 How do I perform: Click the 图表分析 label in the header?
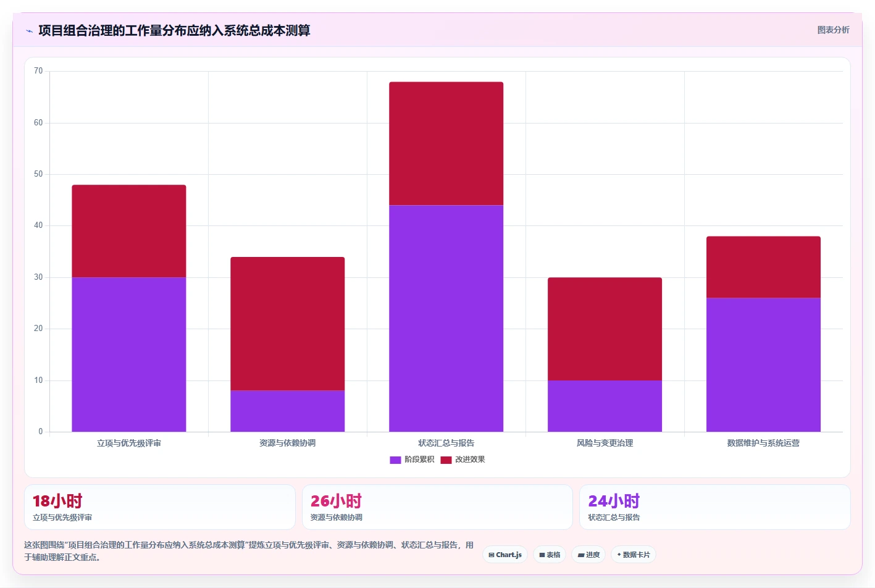coord(833,30)
